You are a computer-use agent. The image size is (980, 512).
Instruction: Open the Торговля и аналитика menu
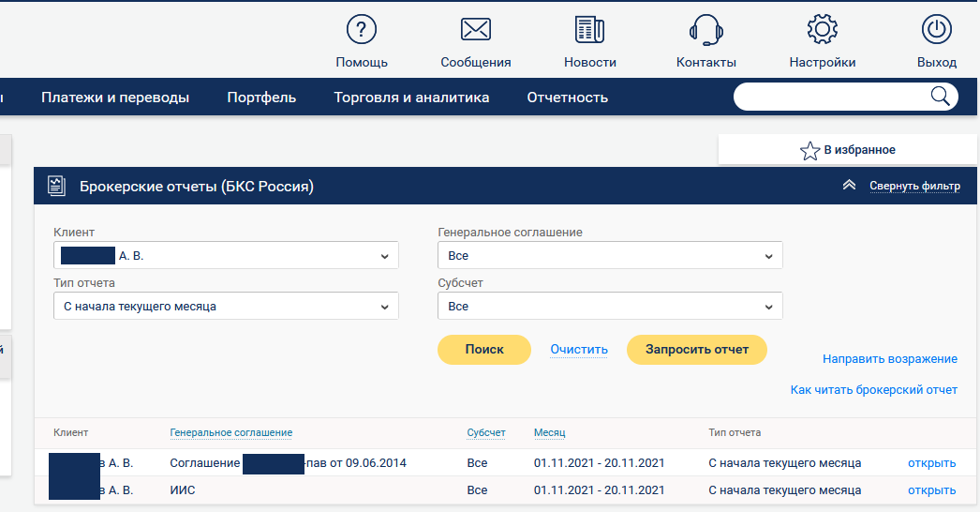411,98
